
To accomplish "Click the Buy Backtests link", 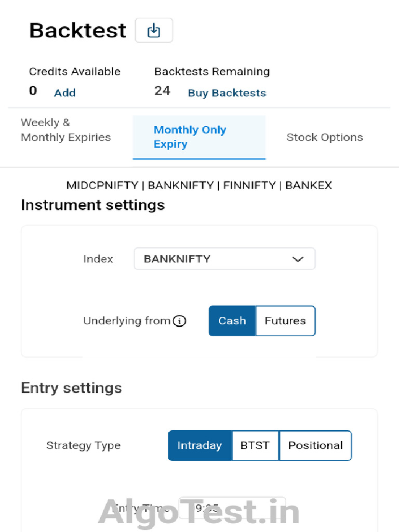I will point(227,93).
